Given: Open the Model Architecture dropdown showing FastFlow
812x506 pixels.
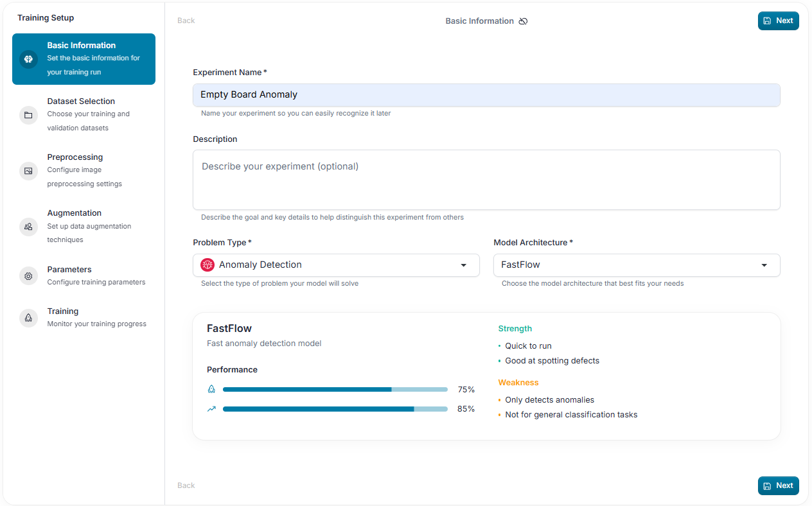Looking at the screenshot, I should pyautogui.click(x=637, y=265).
